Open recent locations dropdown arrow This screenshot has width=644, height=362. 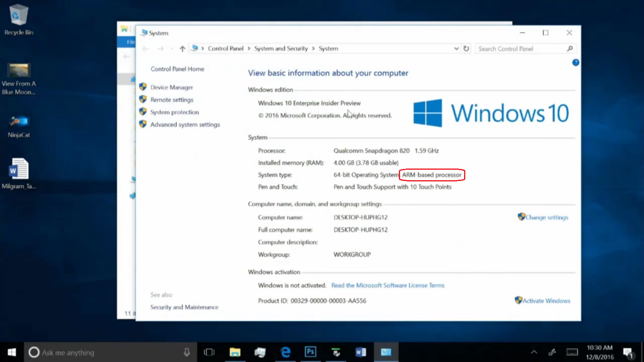click(x=172, y=49)
